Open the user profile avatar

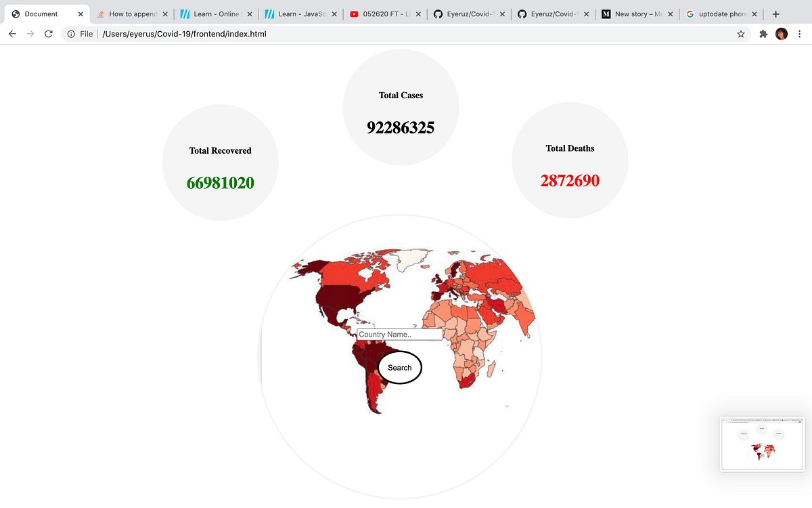tap(782, 34)
